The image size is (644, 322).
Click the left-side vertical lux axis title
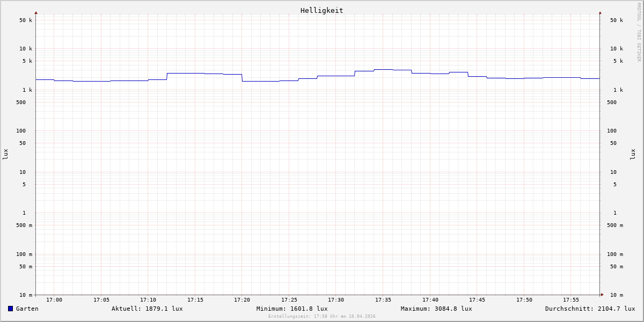point(5,154)
